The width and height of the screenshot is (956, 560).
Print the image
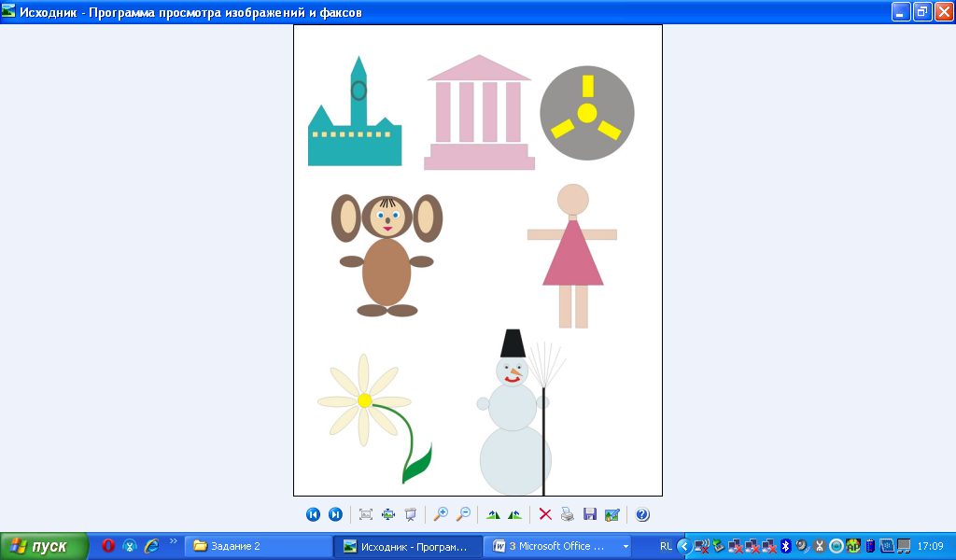pos(568,514)
